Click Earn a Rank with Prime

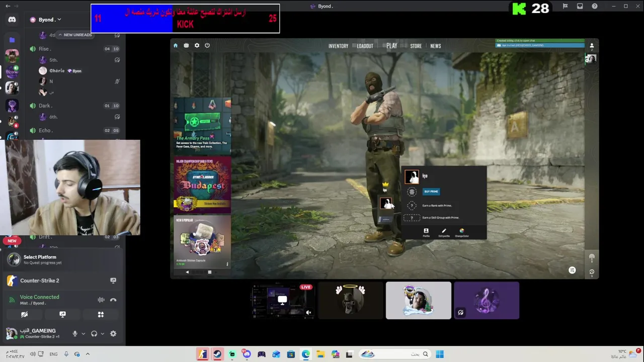(x=437, y=206)
